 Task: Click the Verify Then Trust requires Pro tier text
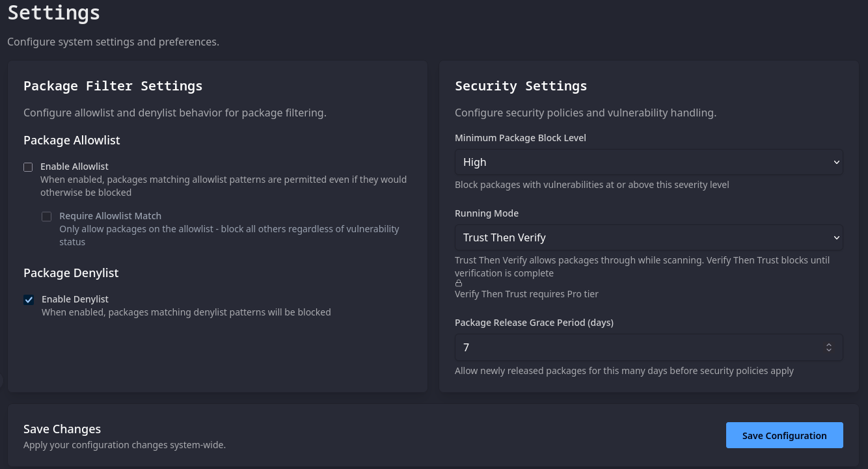pyautogui.click(x=526, y=293)
